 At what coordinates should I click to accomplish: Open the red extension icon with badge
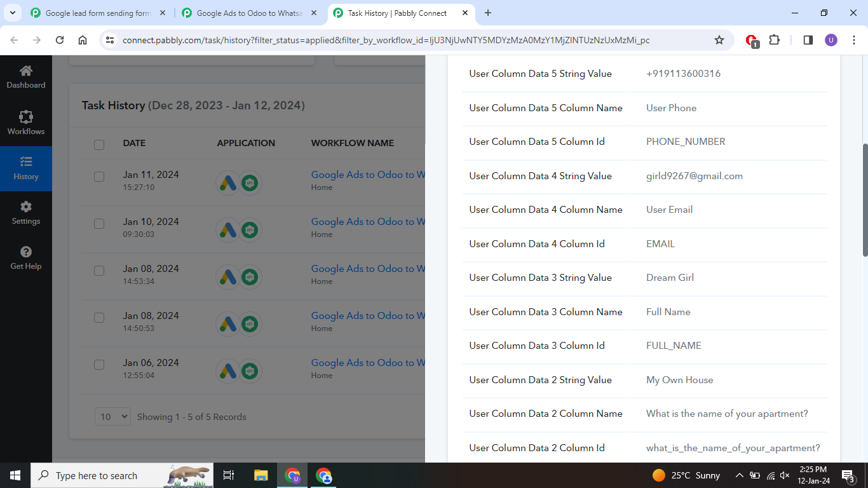751,41
